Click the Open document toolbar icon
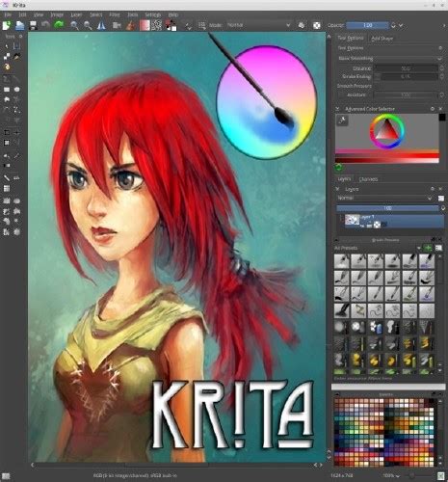 20,25
